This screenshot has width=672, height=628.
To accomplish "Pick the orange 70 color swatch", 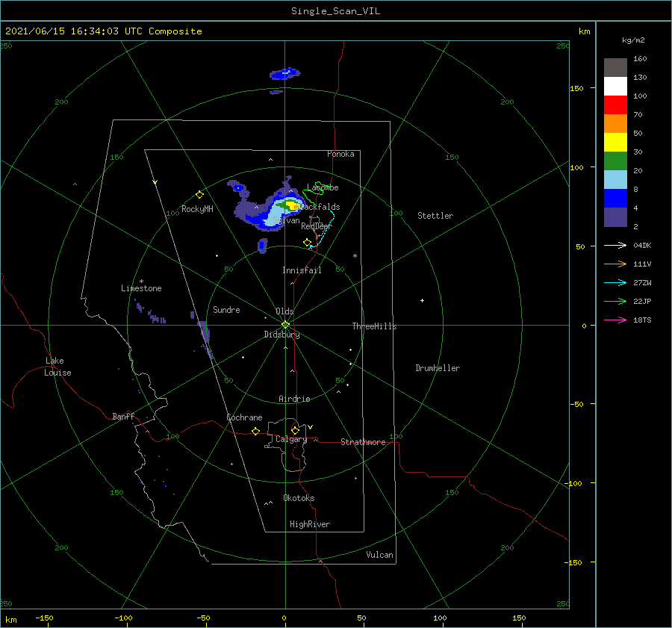I will tap(615, 123).
